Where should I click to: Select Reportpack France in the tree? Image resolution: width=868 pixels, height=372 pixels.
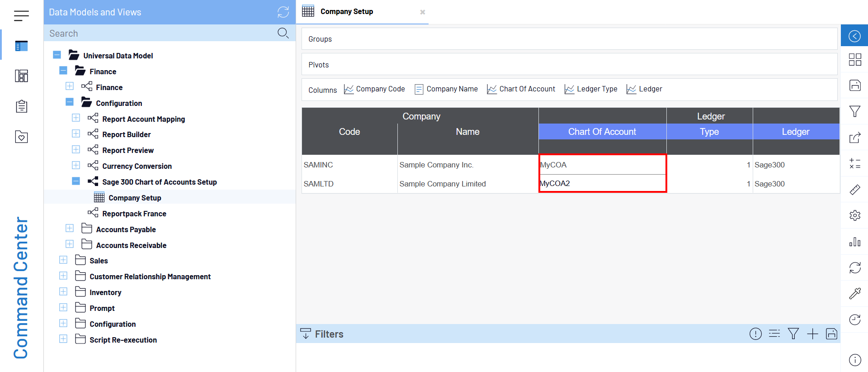point(134,214)
